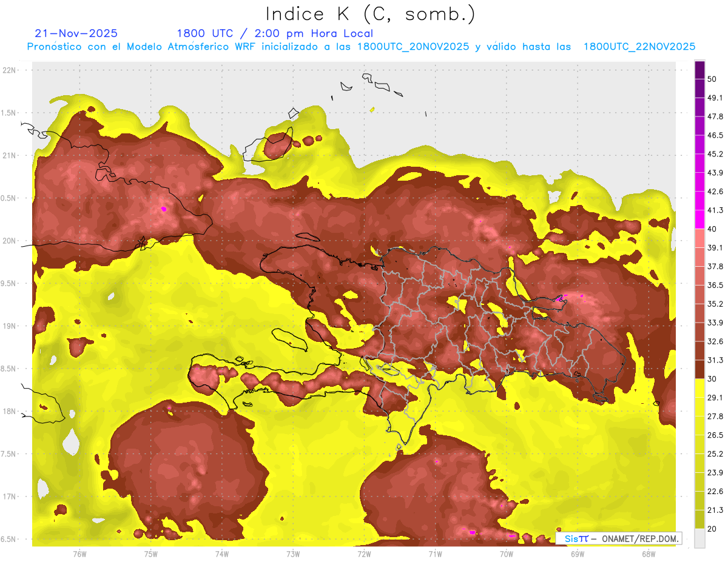Click the "76W" longitude label
Viewport: 728px width, 562px height.
79,554
